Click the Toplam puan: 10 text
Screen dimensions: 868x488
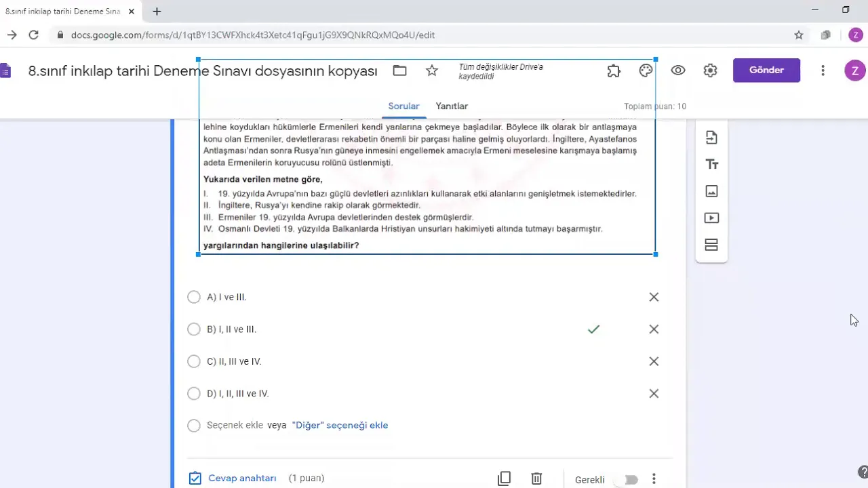click(x=655, y=106)
